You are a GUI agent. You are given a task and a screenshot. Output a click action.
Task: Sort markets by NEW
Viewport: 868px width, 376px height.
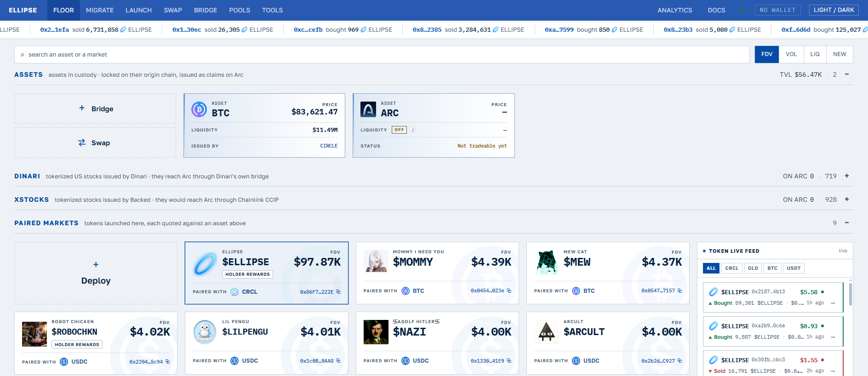coord(839,54)
